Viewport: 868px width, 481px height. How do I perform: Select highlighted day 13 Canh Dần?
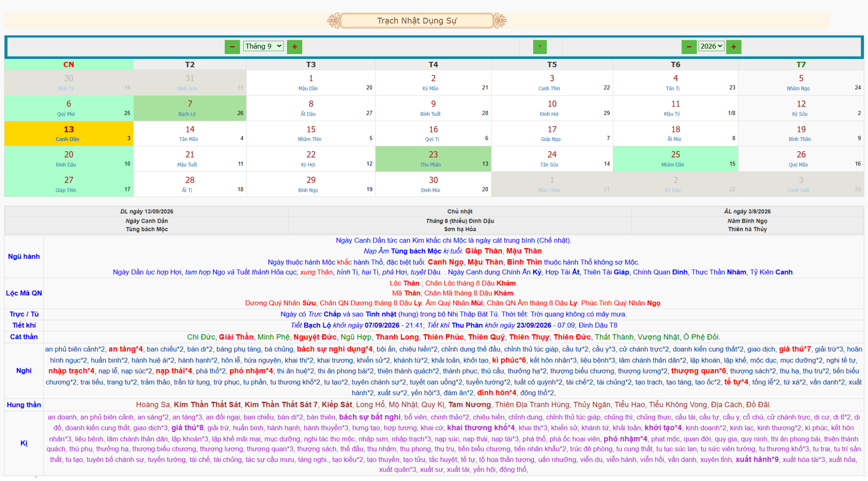pos(69,134)
